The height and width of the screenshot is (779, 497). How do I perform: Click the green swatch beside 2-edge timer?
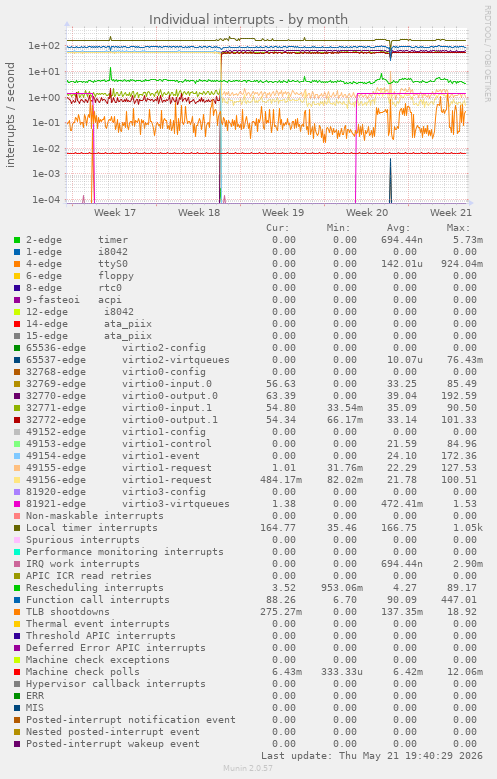coord(17,240)
